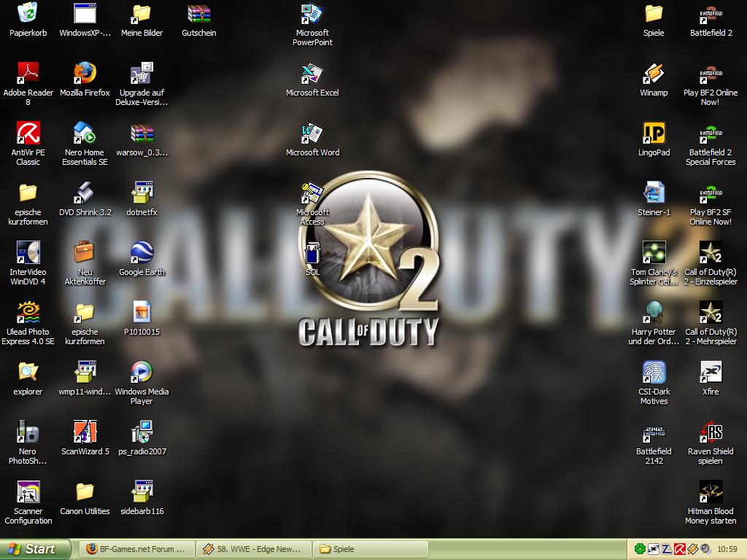This screenshot has height=560, width=747.
Task: Open the Spiele folder icon on the desktop
Action: tap(654, 13)
